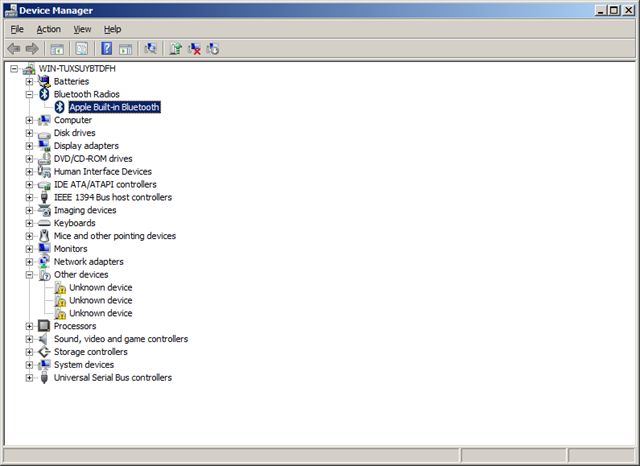Image resolution: width=640 pixels, height=466 pixels.
Task: Click the Keyboards category icon
Action: (x=44, y=223)
